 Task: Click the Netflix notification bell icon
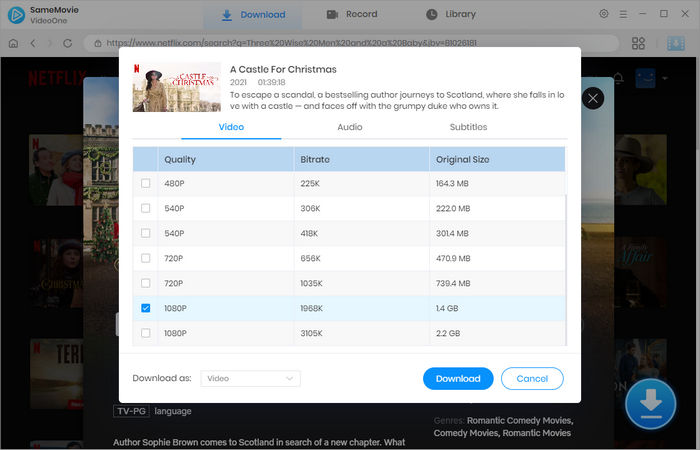point(618,79)
